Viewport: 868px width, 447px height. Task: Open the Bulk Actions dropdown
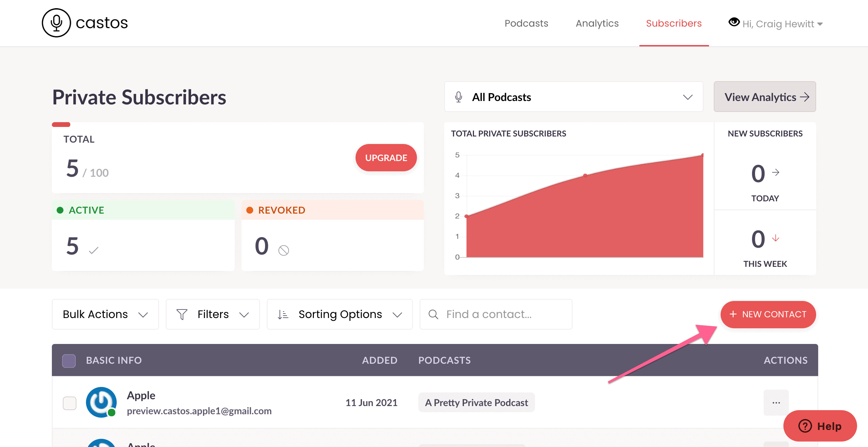pyautogui.click(x=105, y=314)
